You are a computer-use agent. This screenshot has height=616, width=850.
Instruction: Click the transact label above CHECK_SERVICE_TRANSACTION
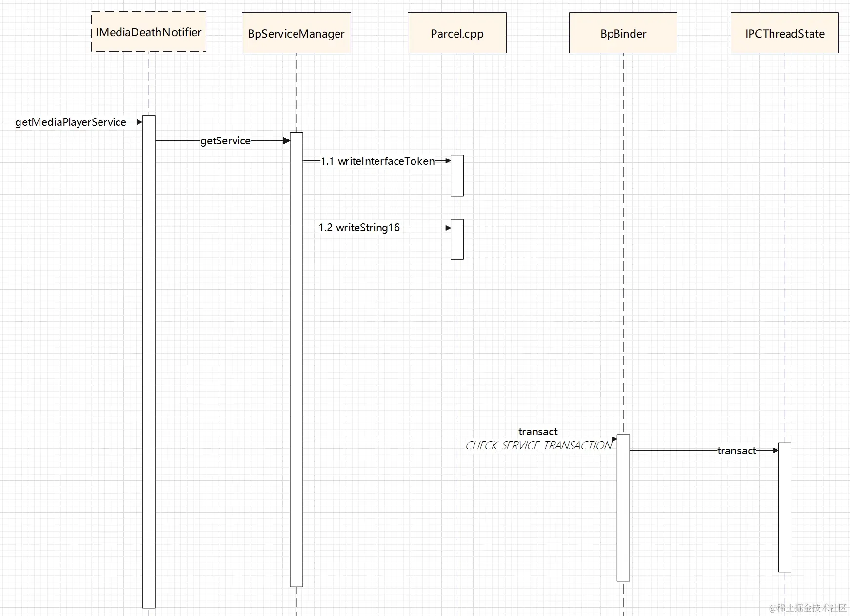(x=538, y=432)
